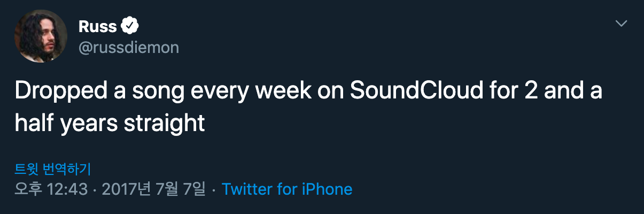Open the tweet options chevron menu
Screen dimensions: 644x214
[621, 24]
